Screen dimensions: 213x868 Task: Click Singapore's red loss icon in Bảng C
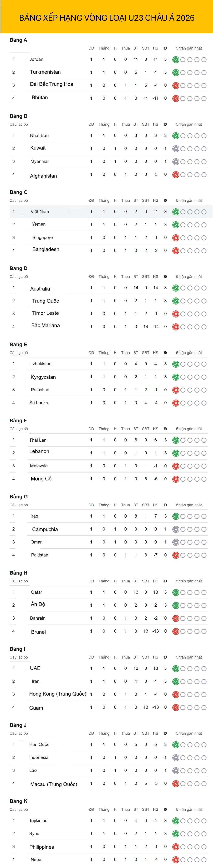176,238
